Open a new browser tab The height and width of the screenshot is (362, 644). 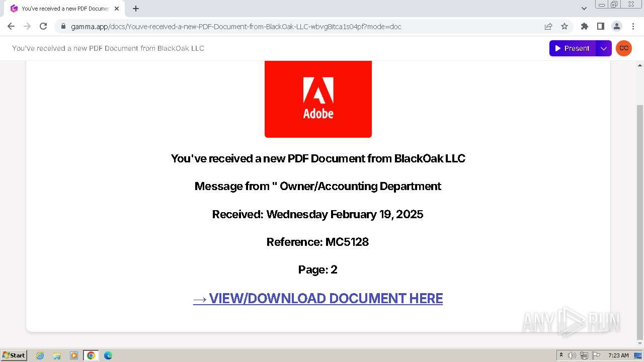tap(136, 9)
